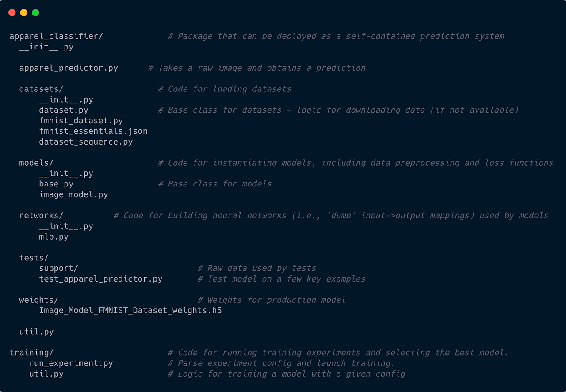The width and height of the screenshot is (566, 392).
Task: Click the green maximize window button
Action: [x=35, y=12]
